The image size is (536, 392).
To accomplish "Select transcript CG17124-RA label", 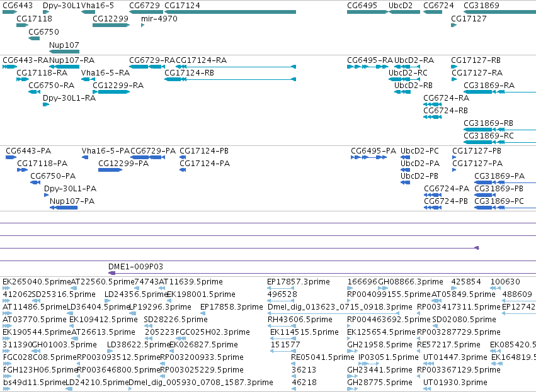I will [x=202, y=60].
